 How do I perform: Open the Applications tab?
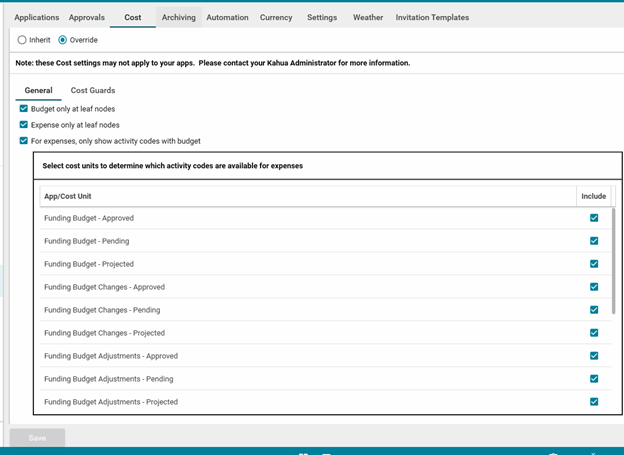[x=37, y=18]
